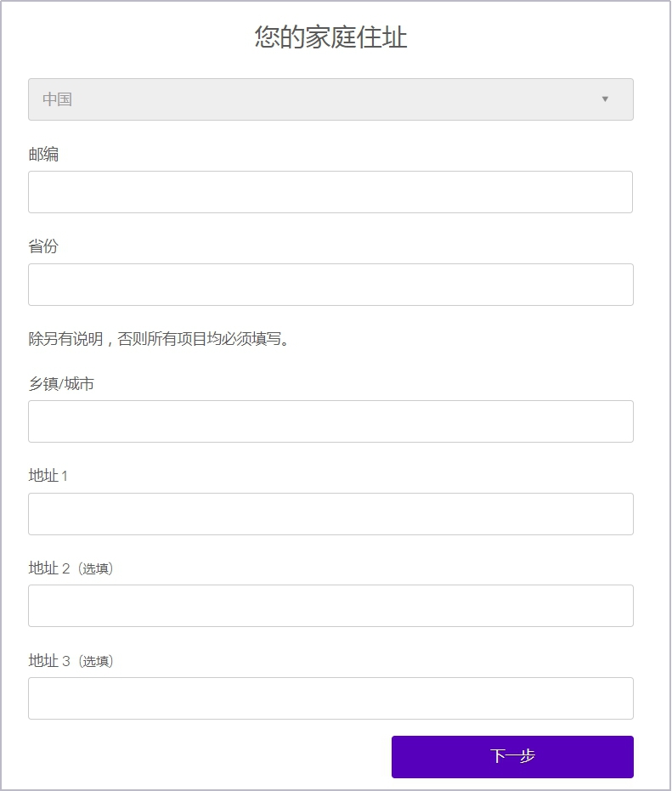Click the 乡镇/城市 input field
Screen dimensions: 672x791
coord(330,421)
